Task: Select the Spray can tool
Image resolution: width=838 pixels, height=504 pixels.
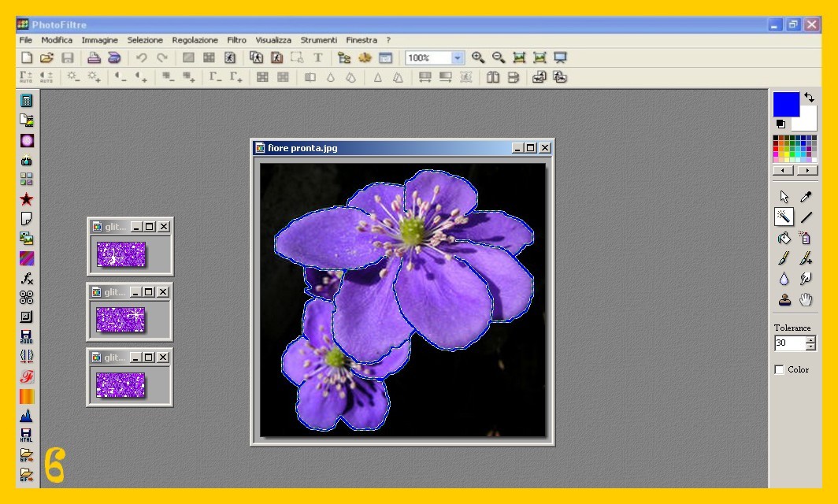Action: [805, 238]
